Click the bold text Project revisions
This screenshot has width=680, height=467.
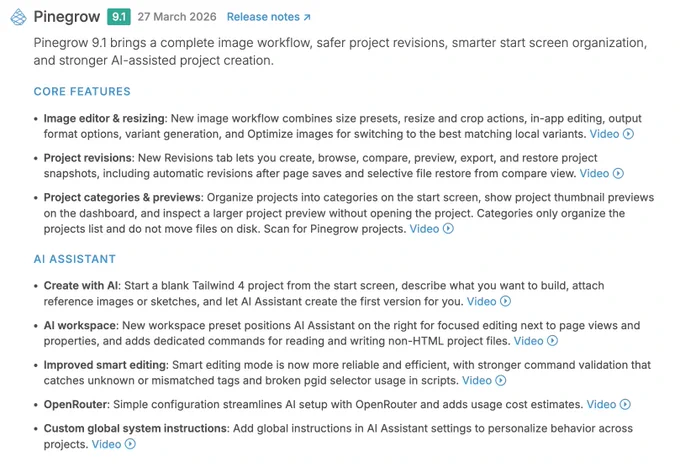tap(88, 158)
